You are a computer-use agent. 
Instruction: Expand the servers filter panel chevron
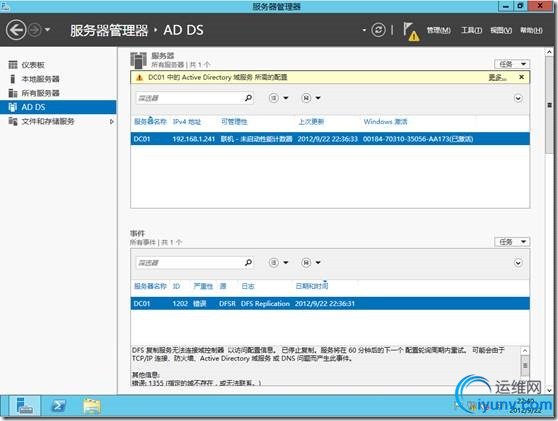tap(518, 98)
